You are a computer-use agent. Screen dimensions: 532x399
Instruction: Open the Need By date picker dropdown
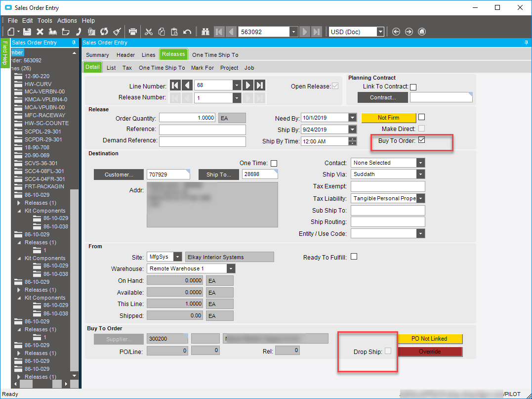point(353,118)
